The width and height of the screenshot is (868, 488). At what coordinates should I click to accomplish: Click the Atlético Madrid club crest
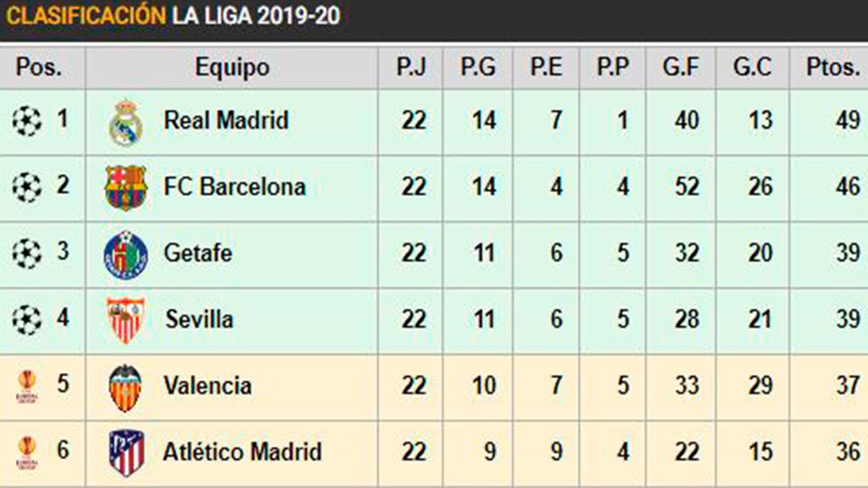(127, 453)
